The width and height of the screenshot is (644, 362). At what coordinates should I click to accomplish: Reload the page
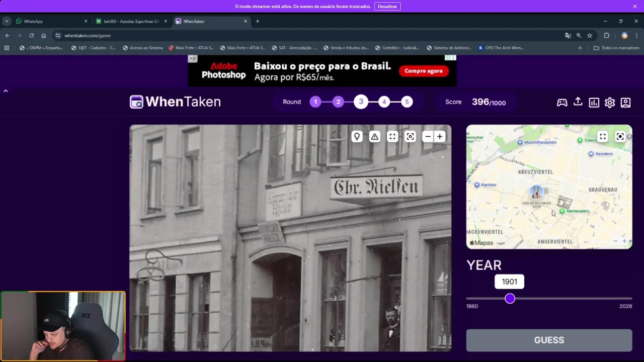pos(31,36)
